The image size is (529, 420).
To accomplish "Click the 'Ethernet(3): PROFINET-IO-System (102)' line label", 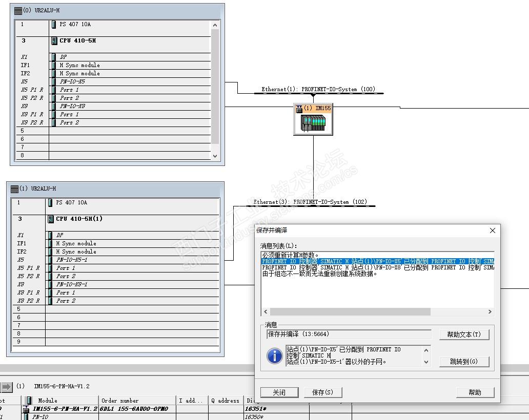I will (x=310, y=202).
